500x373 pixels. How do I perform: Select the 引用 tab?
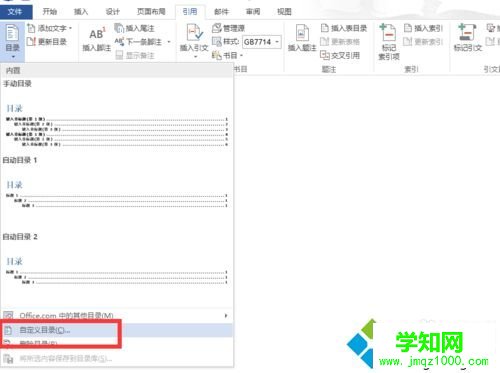[190, 12]
